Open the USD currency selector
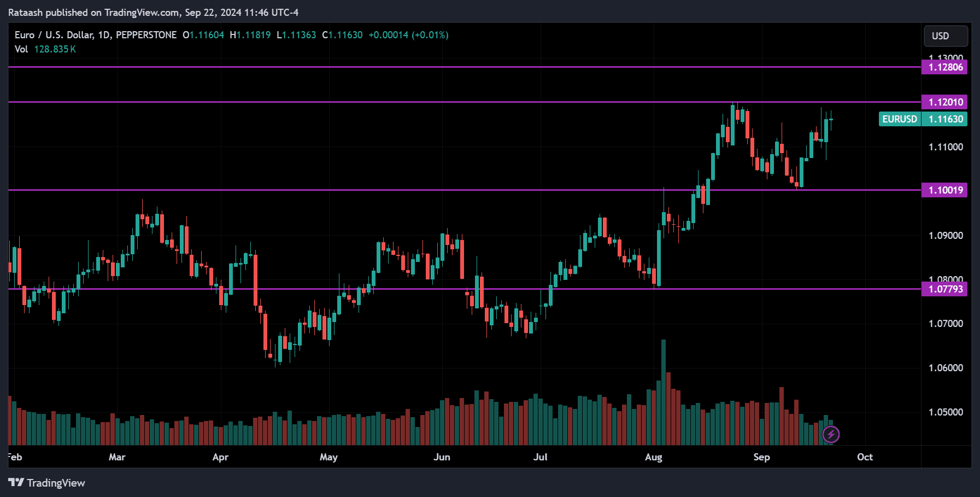This screenshot has height=497, width=980. point(945,36)
